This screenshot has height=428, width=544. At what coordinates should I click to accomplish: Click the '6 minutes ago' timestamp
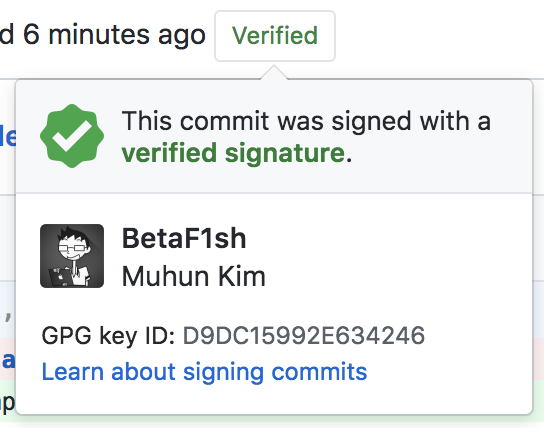(x=114, y=35)
